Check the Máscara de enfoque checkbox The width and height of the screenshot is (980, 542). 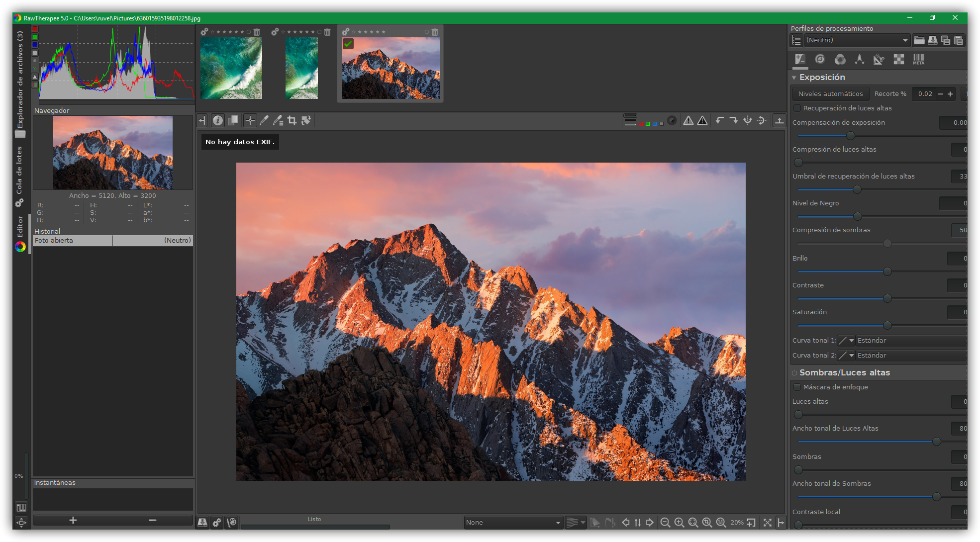coord(797,387)
